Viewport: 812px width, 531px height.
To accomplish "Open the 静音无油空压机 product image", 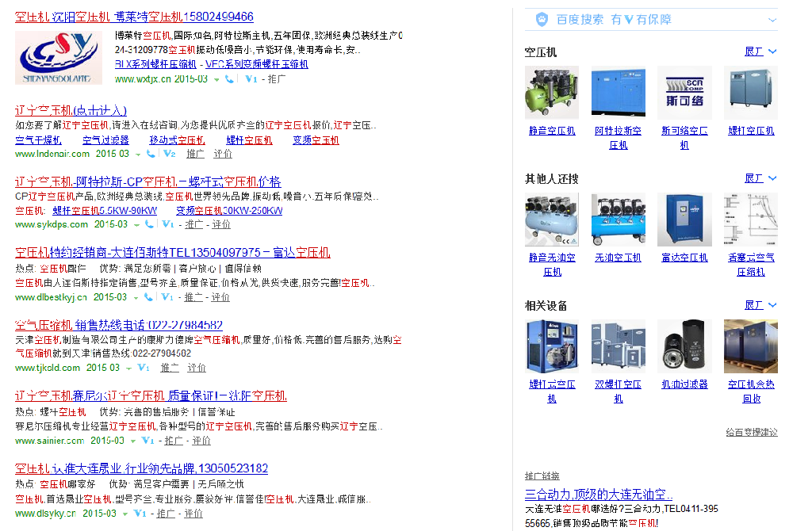I will coord(552,220).
